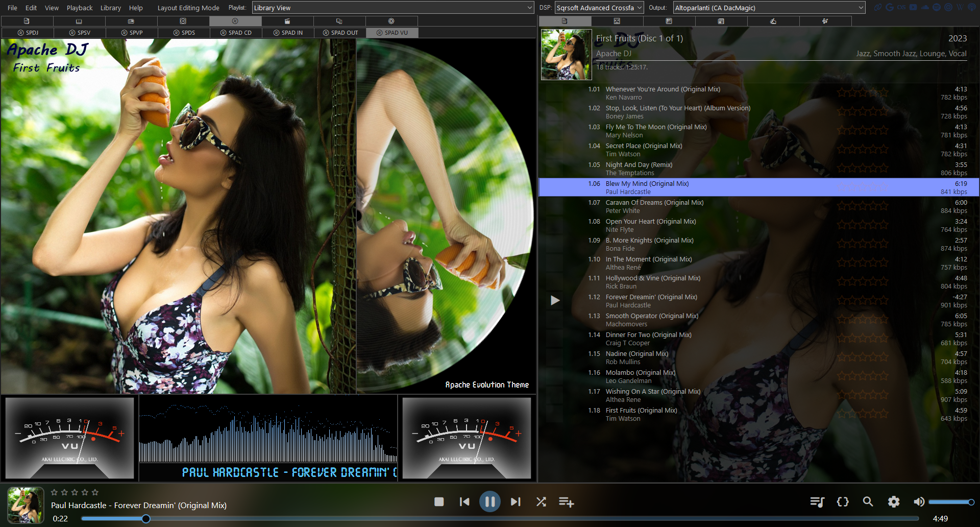Select track Fly Me To The Moon
The image size is (980, 527).
pos(759,131)
